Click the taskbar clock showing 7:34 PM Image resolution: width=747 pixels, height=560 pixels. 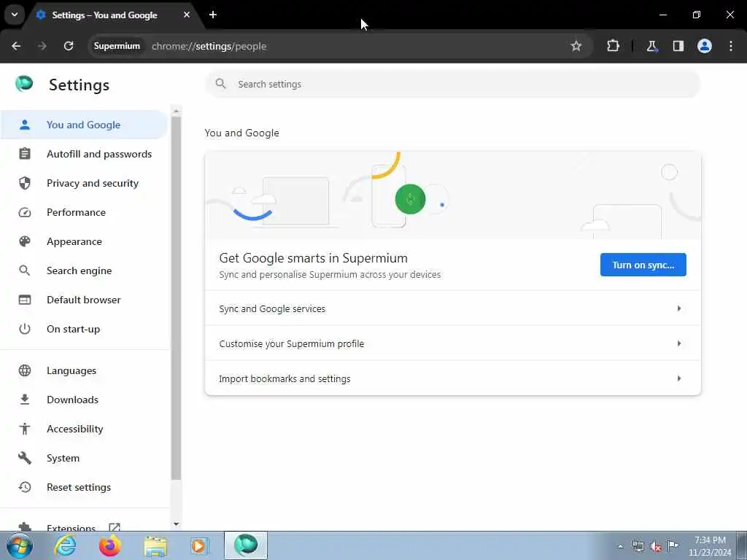[710, 546]
